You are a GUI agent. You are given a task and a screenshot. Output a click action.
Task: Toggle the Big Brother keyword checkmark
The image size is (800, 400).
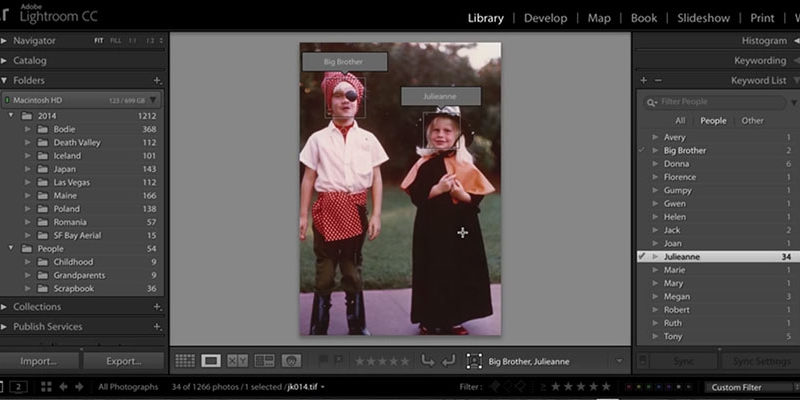(642, 150)
